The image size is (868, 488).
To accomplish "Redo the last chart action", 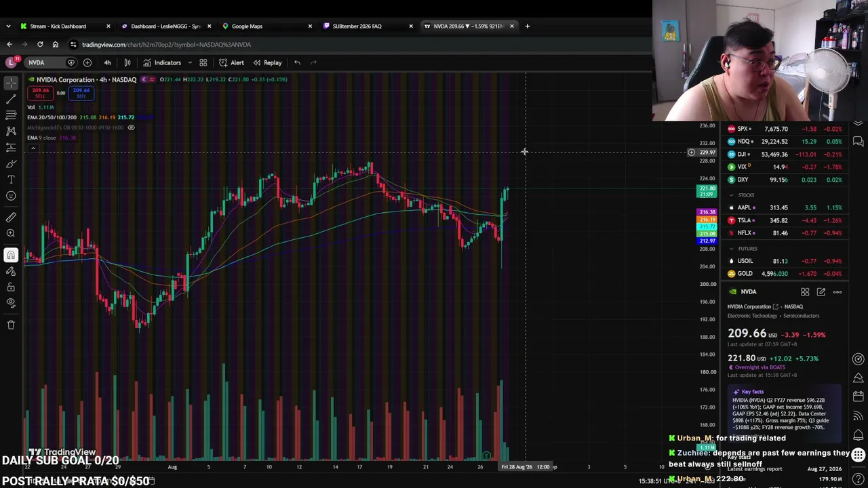I will (x=313, y=62).
